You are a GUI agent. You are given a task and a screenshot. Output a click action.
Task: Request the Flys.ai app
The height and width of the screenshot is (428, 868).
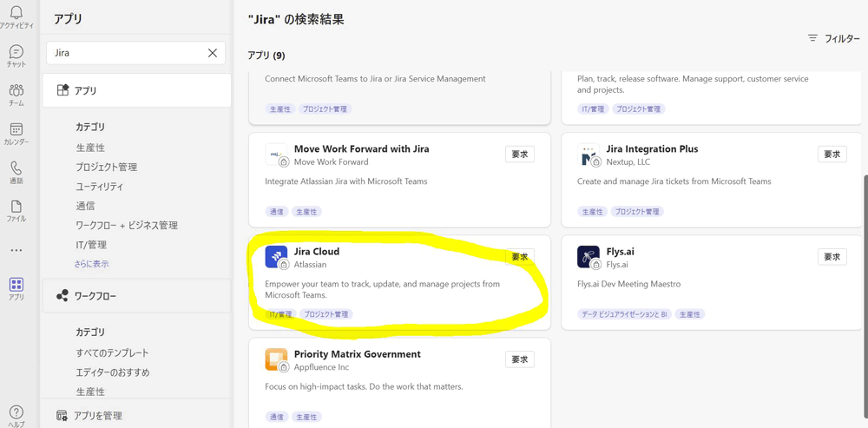click(832, 257)
